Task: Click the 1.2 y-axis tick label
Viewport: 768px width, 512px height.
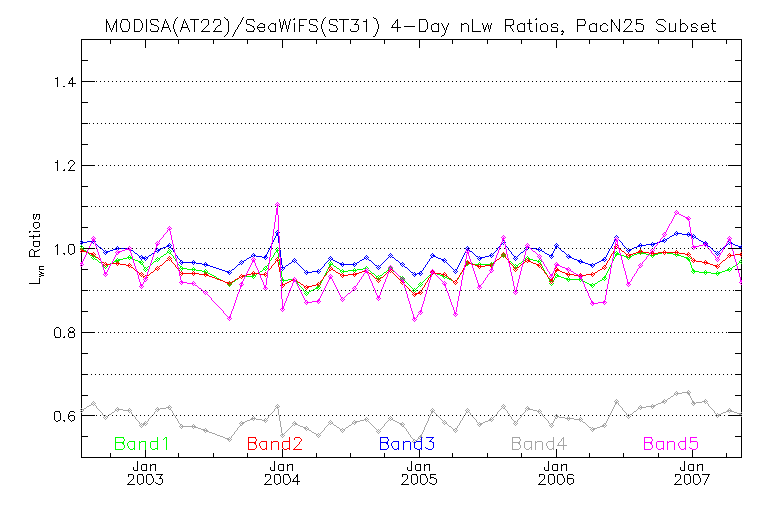Action: [65, 166]
